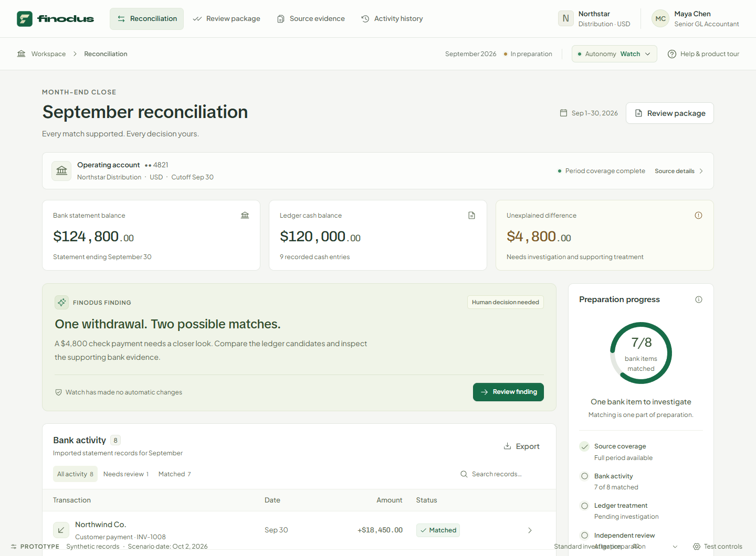Image resolution: width=756 pixels, height=556 pixels.
Task: Expand Source details chevron
Action: [x=701, y=171]
